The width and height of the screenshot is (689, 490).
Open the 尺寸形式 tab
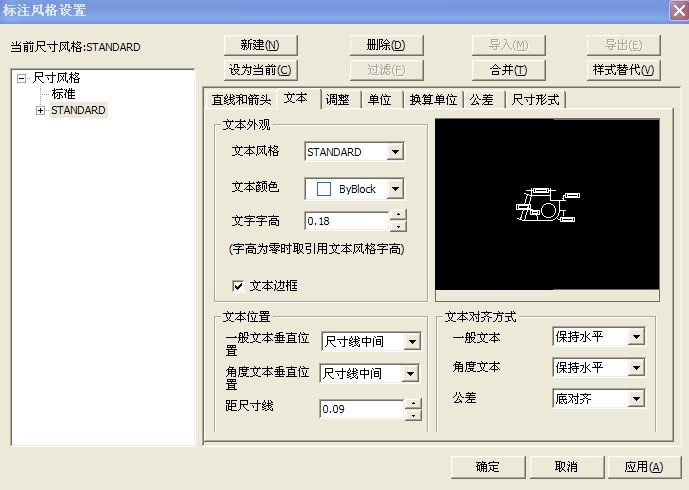tap(536, 100)
